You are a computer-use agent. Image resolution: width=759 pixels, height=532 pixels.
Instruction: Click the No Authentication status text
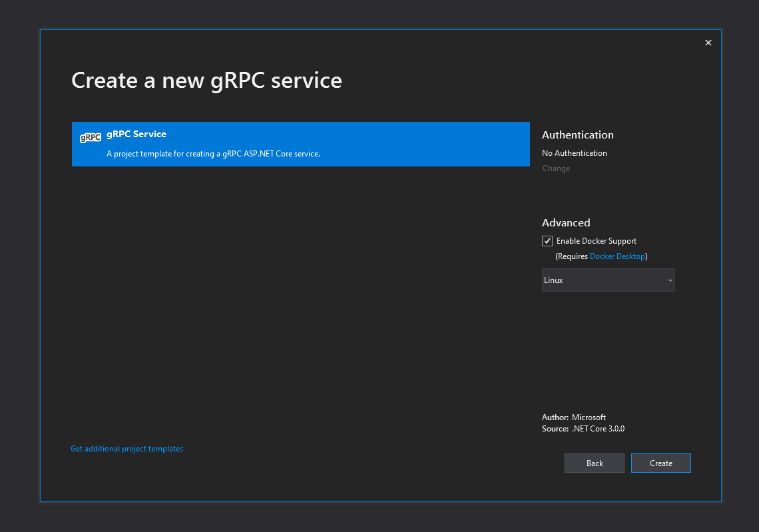[574, 153]
